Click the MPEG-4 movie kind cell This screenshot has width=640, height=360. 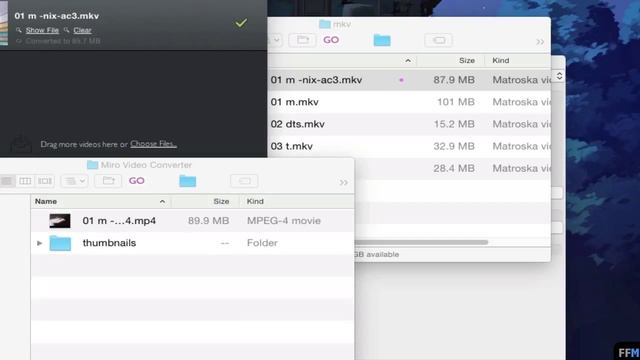coord(284,221)
